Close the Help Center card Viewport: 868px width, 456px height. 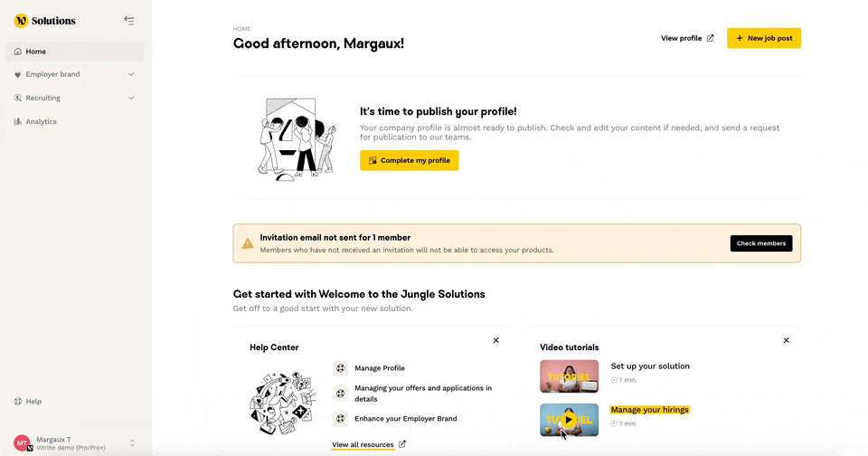pos(495,340)
